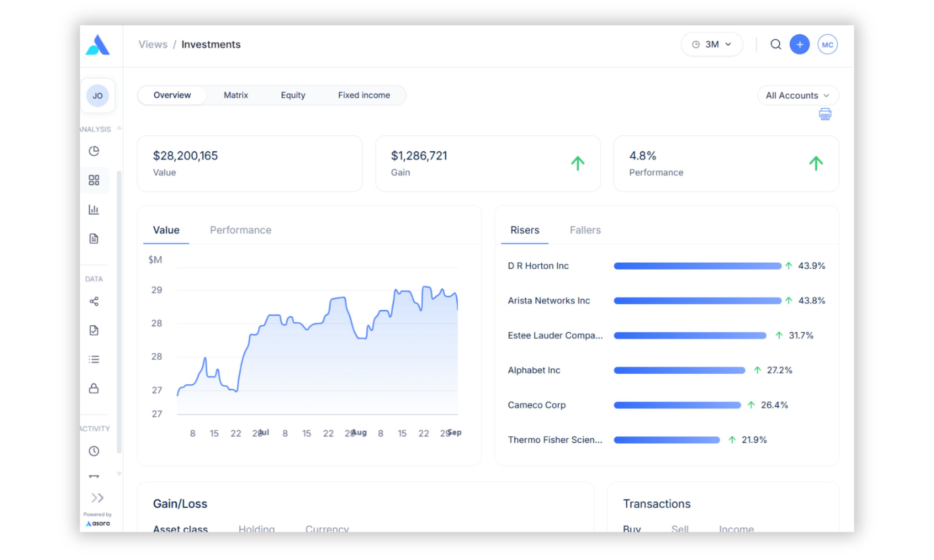Select the grid dashboard sidebar icon
Image resolution: width=934 pixels, height=560 pixels.
coord(94,180)
